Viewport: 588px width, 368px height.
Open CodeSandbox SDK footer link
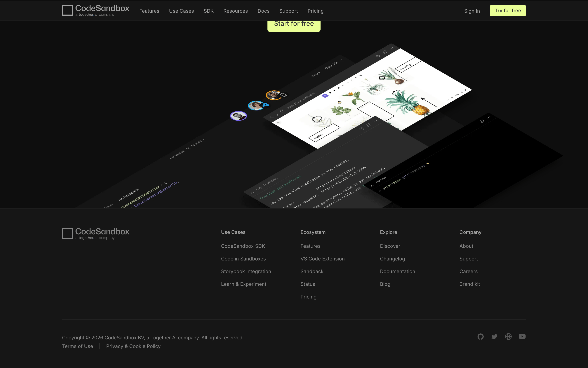243,246
